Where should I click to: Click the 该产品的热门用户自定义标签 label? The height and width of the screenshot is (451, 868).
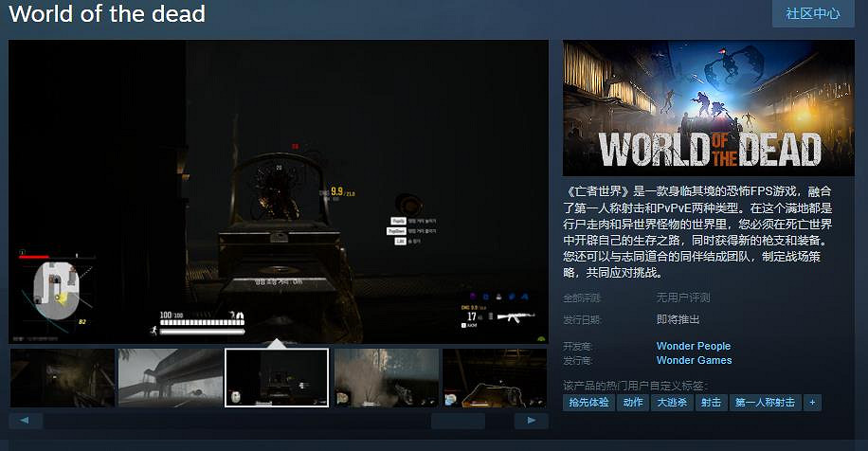pos(636,385)
